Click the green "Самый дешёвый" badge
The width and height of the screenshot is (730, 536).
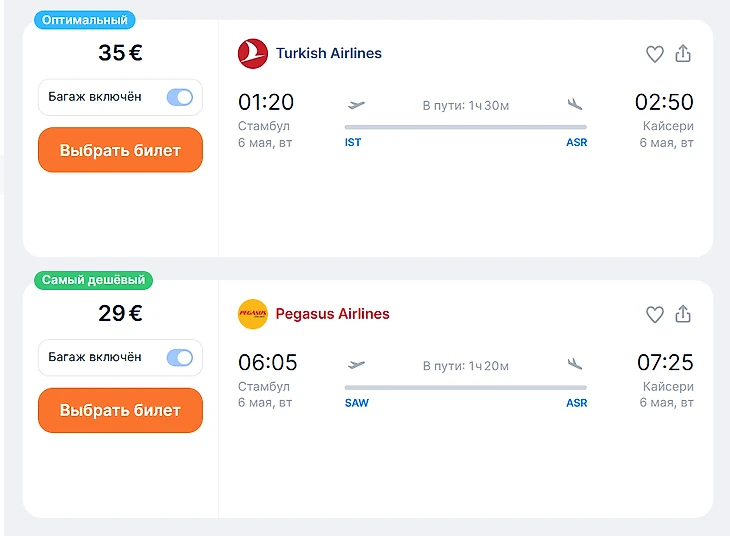click(x=93, y=280)
